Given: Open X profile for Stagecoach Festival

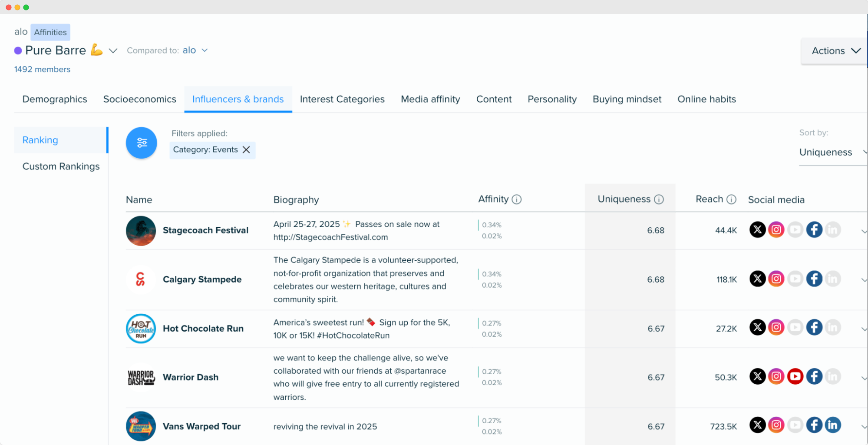Looking at the screenshot, I should click(757, 229).
